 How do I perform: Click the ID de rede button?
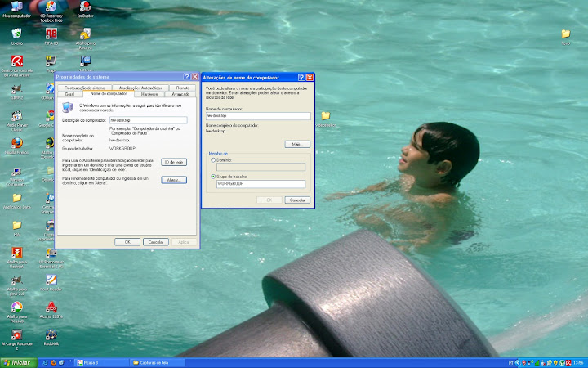pos(174,162)
